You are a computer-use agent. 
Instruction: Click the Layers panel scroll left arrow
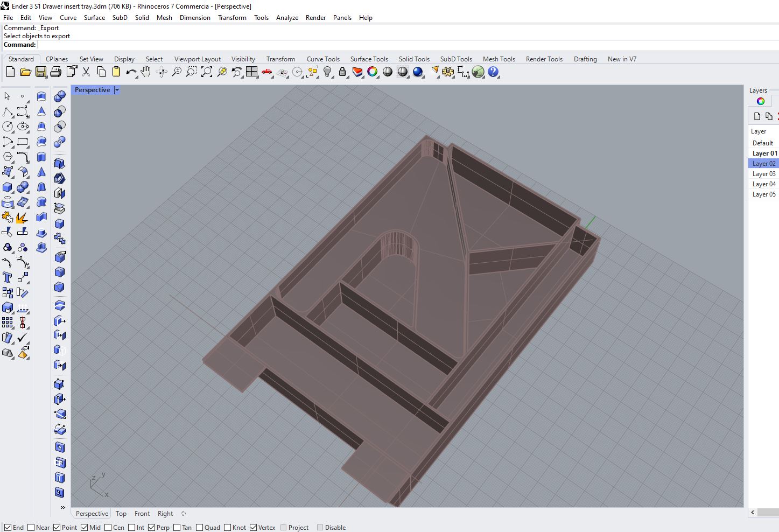coord(753,512)
